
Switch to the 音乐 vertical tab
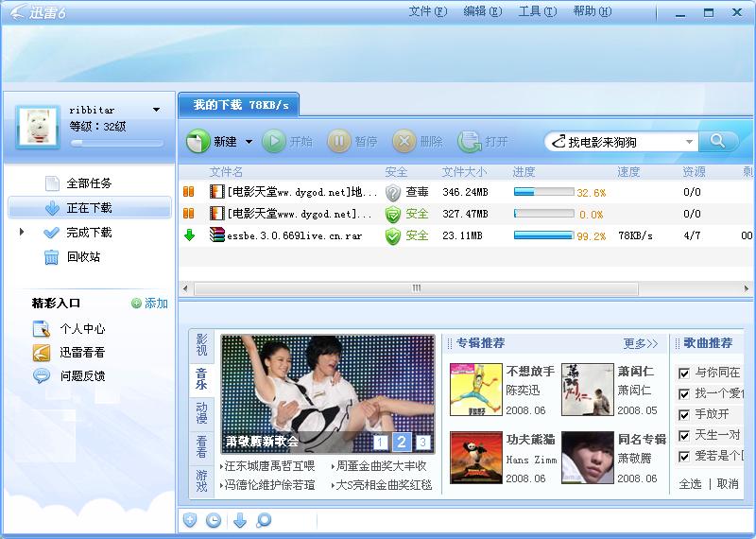click(x=201, y=379)
